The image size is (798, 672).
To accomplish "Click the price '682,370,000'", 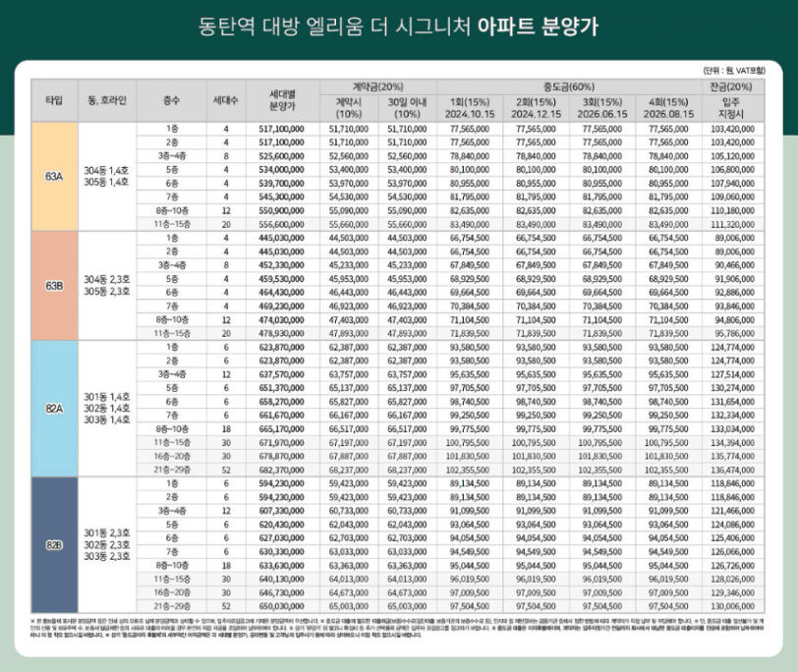I will tap(281, 470).
